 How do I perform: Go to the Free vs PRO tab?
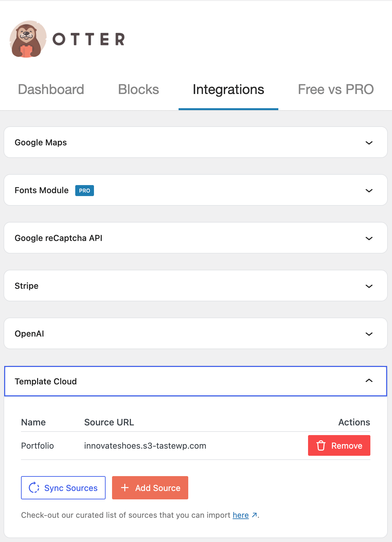(x=335, y=89)
